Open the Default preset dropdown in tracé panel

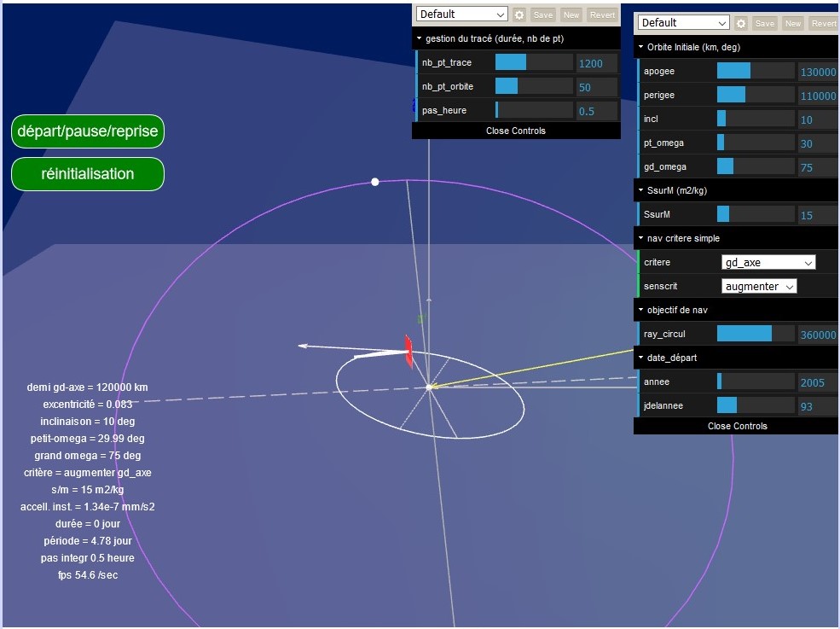461,15
